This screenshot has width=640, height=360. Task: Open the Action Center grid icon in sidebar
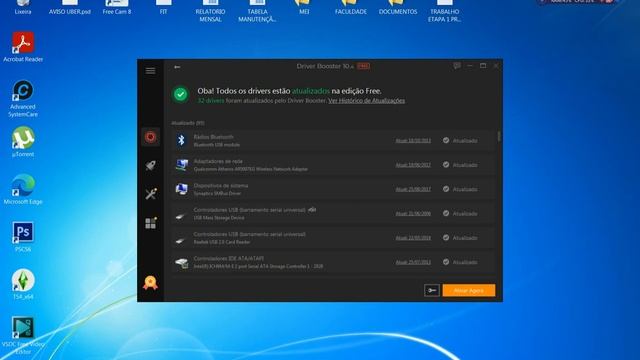(151, 223)
